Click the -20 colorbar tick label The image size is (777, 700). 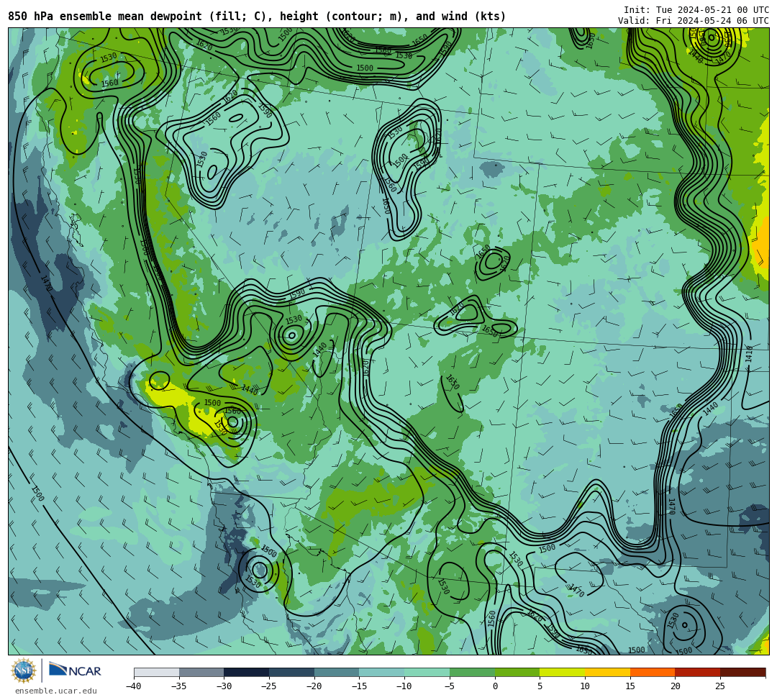pyautogui.click(x=314, y=686)
